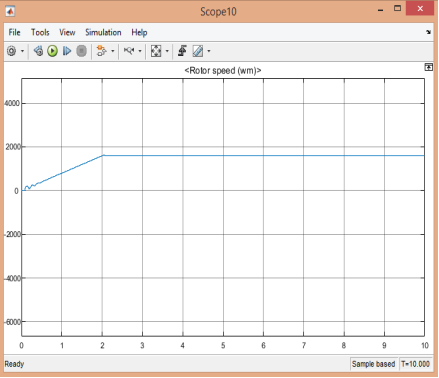
Task: Click the Scale axes limits icon
Action: tap(156, 51)
